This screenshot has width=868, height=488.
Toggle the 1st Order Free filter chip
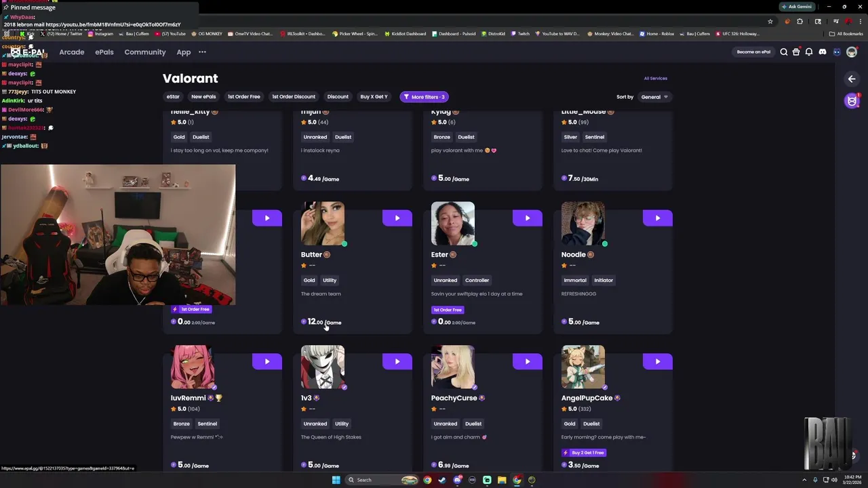244,97
